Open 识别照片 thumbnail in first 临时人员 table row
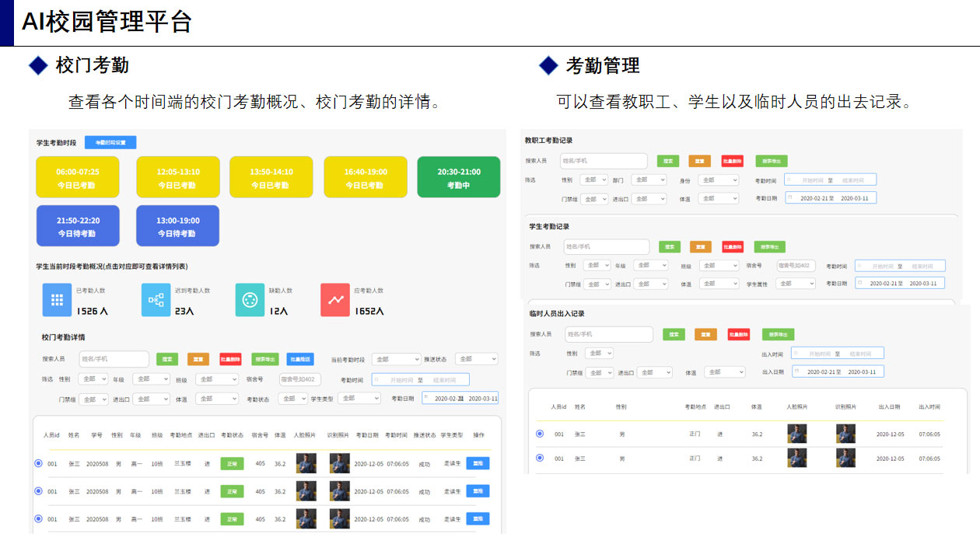Screen dimensions: 980x544 click(845, 434)
